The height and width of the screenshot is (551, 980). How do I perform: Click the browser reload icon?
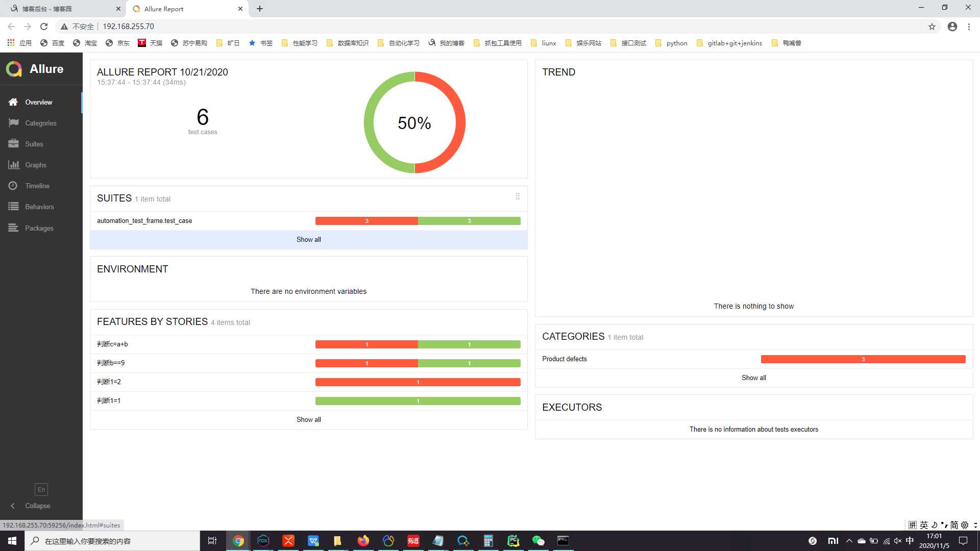point(44,27)
